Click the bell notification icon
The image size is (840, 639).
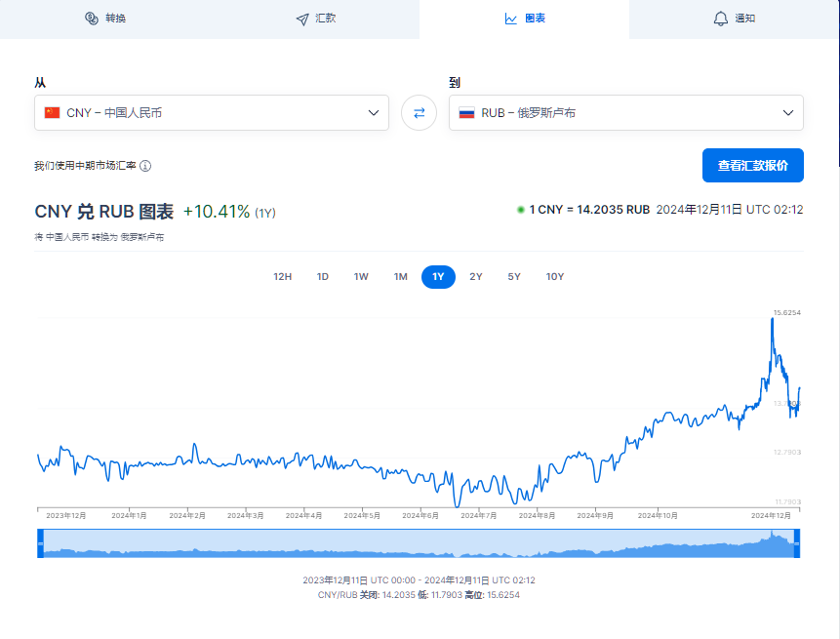coord(721,19)
